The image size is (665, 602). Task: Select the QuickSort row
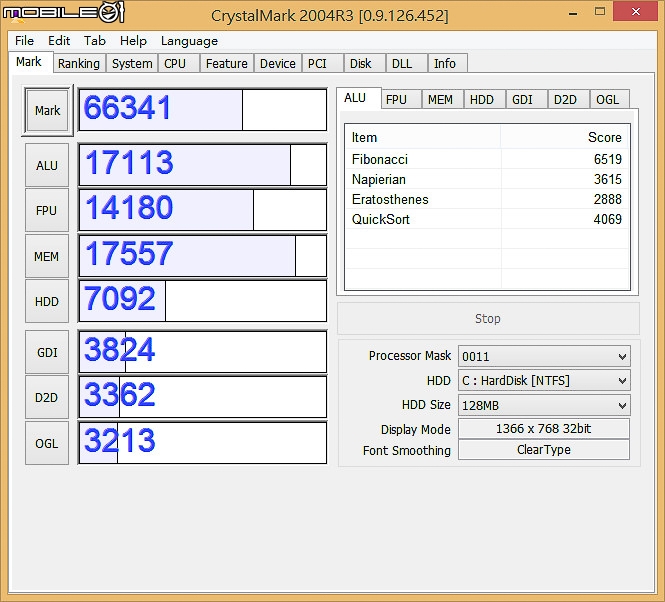[487, 219]
